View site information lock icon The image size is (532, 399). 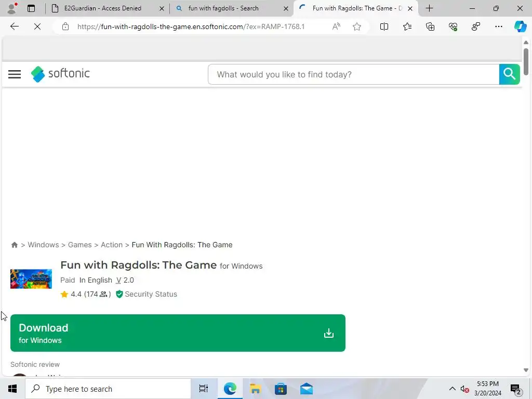tap(65, 26)
